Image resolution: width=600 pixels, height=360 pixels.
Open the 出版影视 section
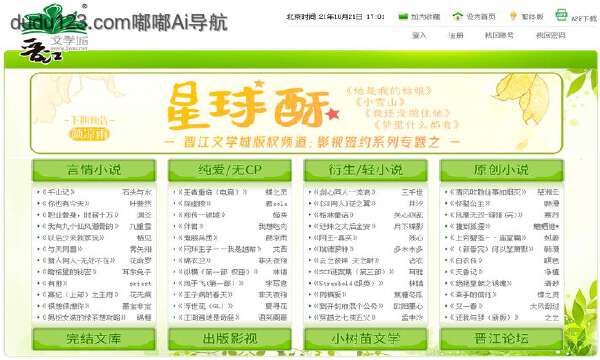[230, 339]
